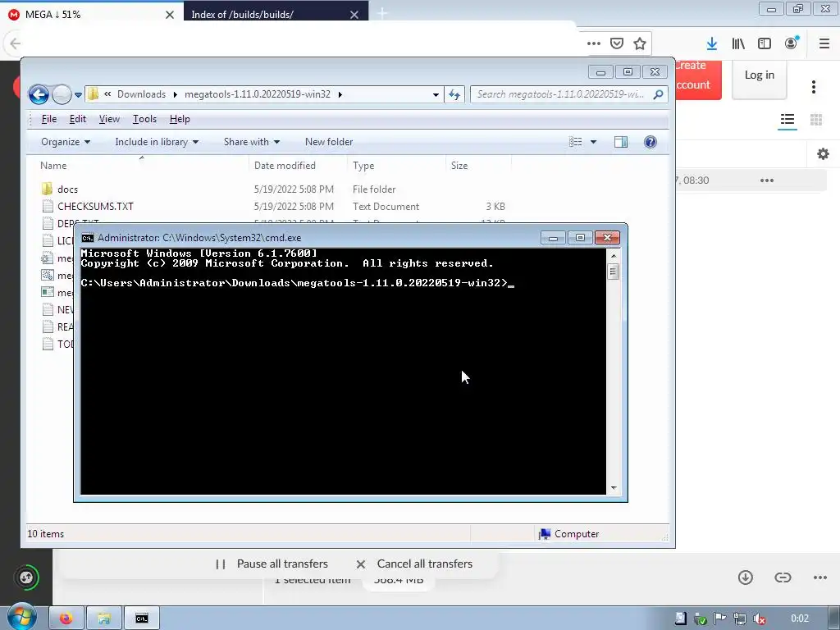Image resolution: width=840 pixels, height=630 pixels.
Task: Switch MEGA to grid view
Action: [x=816, y=120]
